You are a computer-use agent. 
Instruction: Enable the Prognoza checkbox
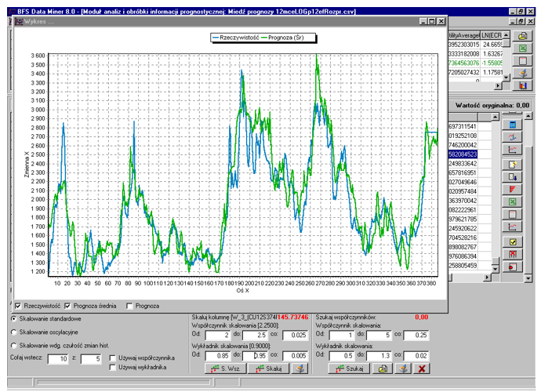coord(129,306)
